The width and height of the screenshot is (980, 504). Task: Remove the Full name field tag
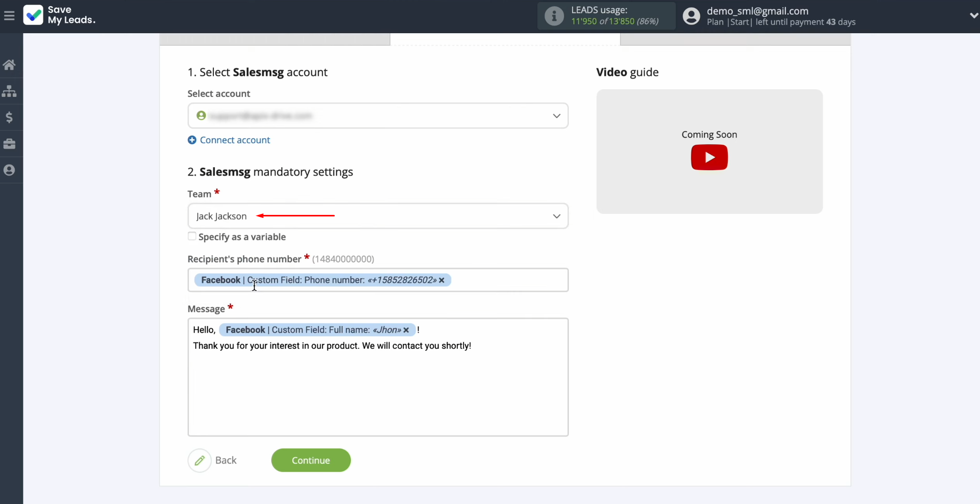(x=406, y=330)
